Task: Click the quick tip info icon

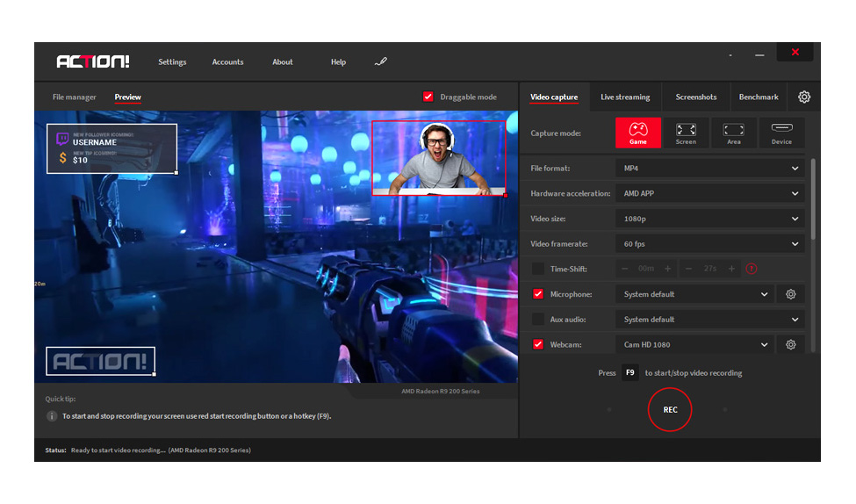Action: [52, 416]
